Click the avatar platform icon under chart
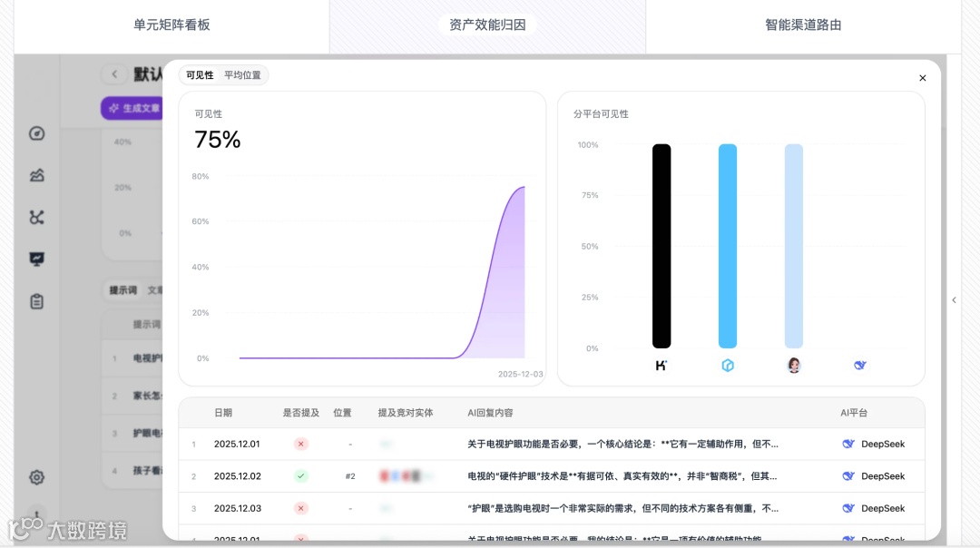 [x=794, y=366]
